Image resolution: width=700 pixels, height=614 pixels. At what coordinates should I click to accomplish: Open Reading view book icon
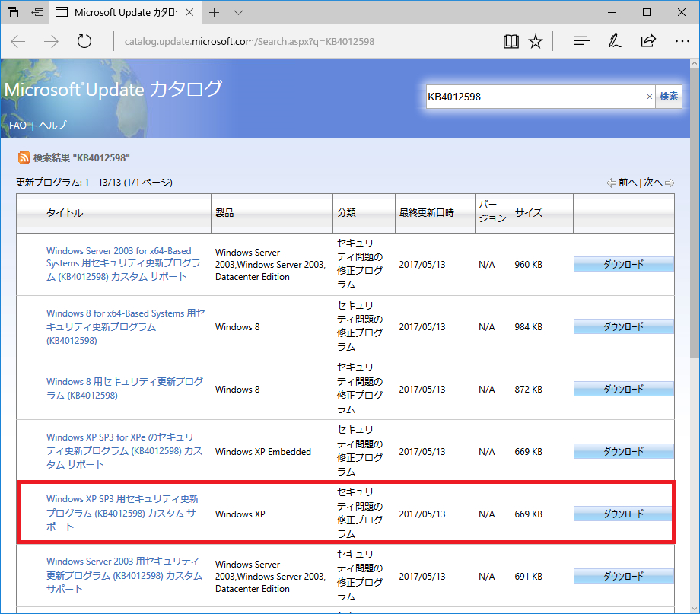tap(511, 42)
